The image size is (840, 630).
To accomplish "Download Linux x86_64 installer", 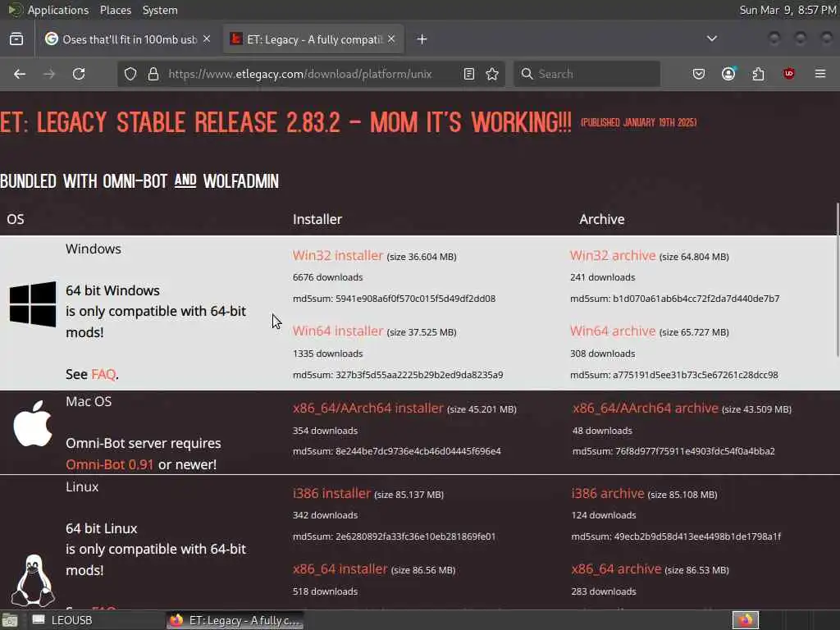I will point(340,569).
